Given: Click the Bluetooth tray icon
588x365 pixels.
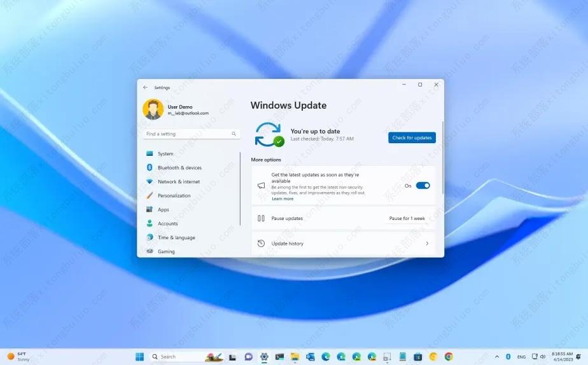Looking at the screenshot, I should click(508, 357).
